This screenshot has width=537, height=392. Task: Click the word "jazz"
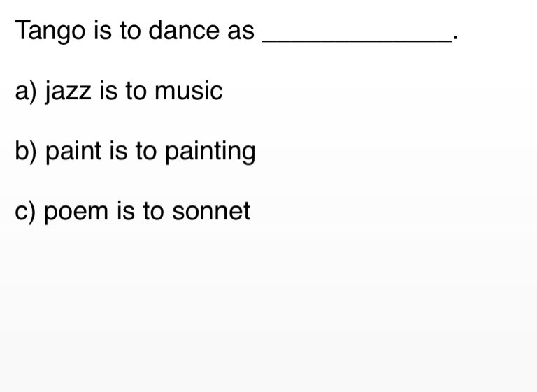[x=68, y=91]
